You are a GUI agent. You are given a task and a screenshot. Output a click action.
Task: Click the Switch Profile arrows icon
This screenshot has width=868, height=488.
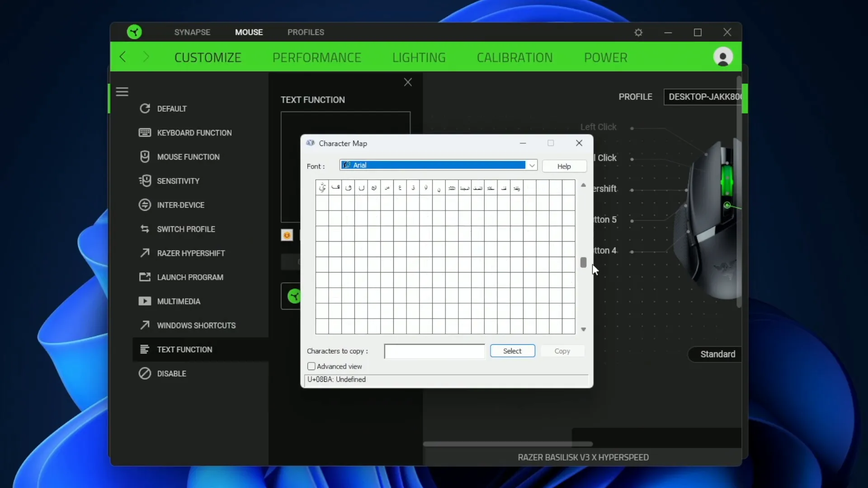tap(145, 229)
